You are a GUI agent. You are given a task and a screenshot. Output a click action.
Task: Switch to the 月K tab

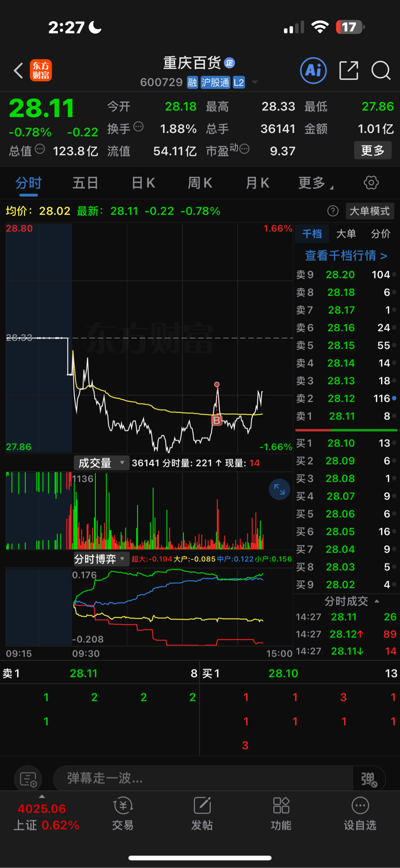pyautogui.click(x=257, y=183)
